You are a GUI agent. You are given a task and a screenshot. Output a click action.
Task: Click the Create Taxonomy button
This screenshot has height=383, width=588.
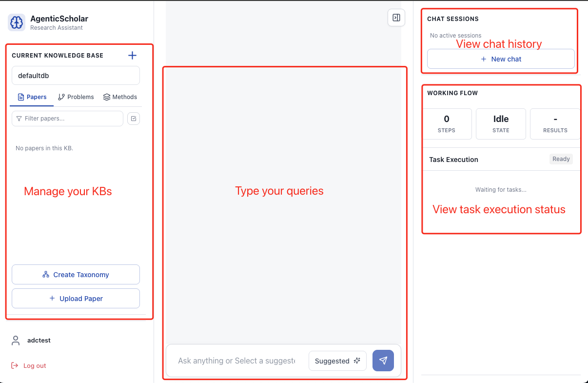(76, 274)
